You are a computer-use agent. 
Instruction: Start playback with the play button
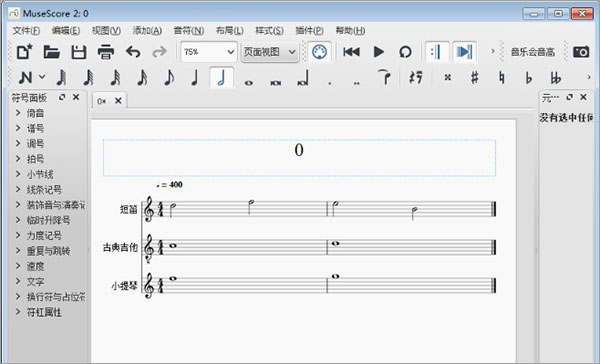(378, 52)
